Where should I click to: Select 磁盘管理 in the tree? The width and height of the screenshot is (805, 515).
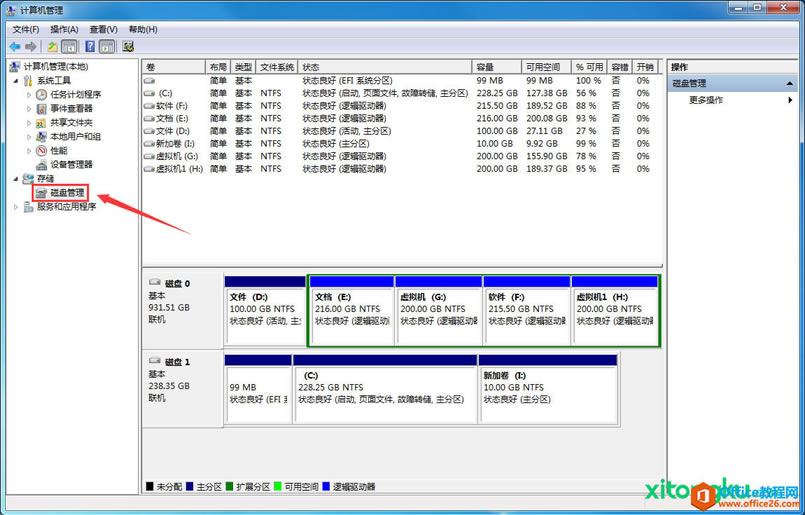click(67, 193)
